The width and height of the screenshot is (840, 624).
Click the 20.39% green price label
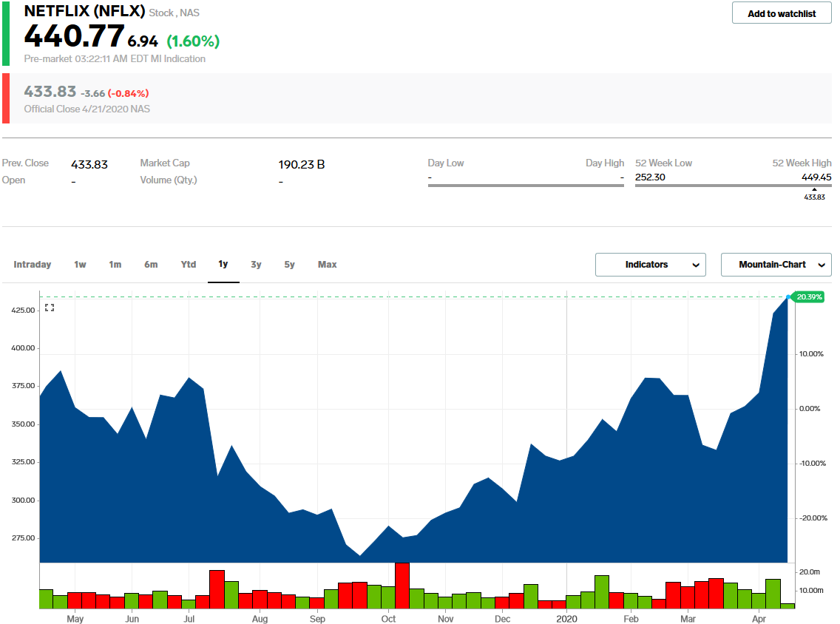(808, 296)
